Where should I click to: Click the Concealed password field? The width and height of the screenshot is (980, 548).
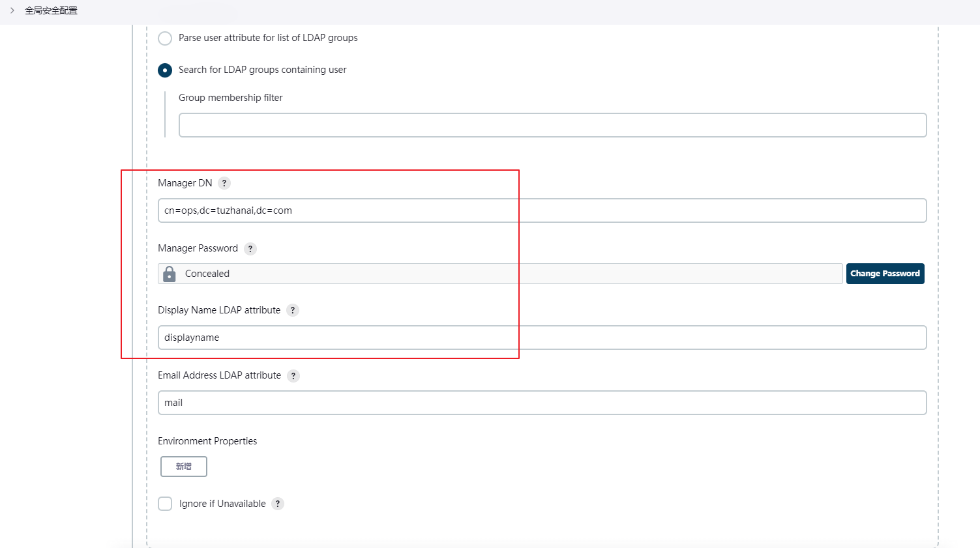click(509, 274)
